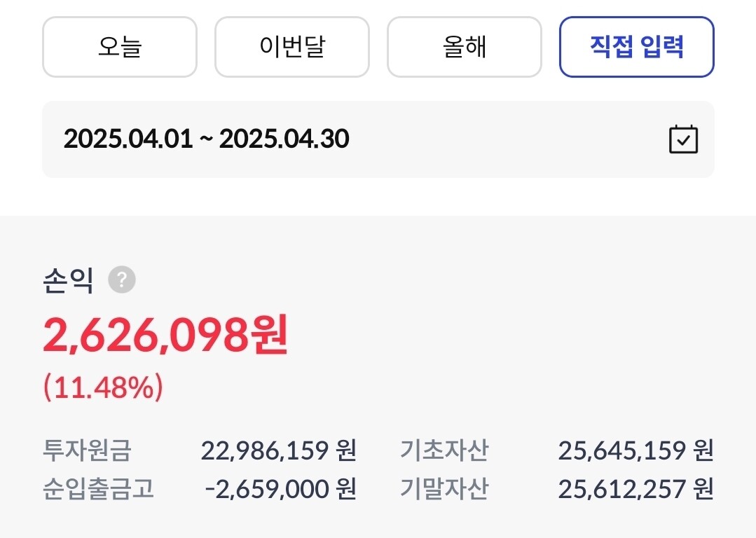Tap the start date 2025.04.01
Image resolution: width=756 pixels, height=538 pixels.
[x=128, y=139]
